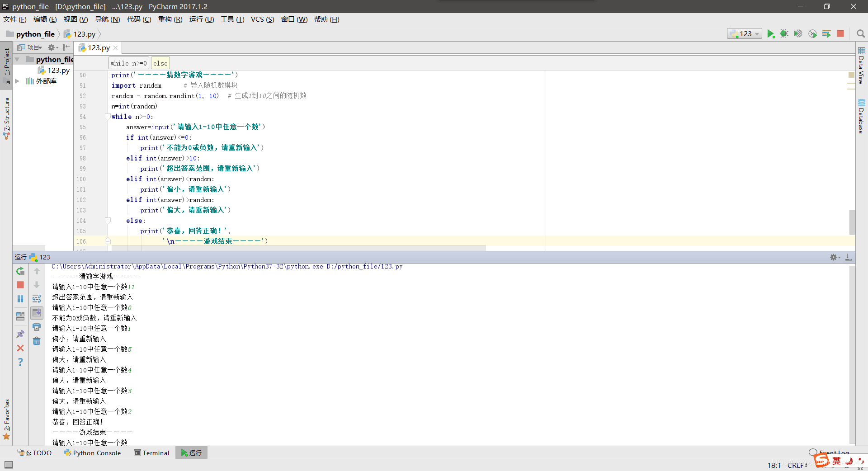
Task: Open the 文件 (F) menu
Action: pos(15,19)
